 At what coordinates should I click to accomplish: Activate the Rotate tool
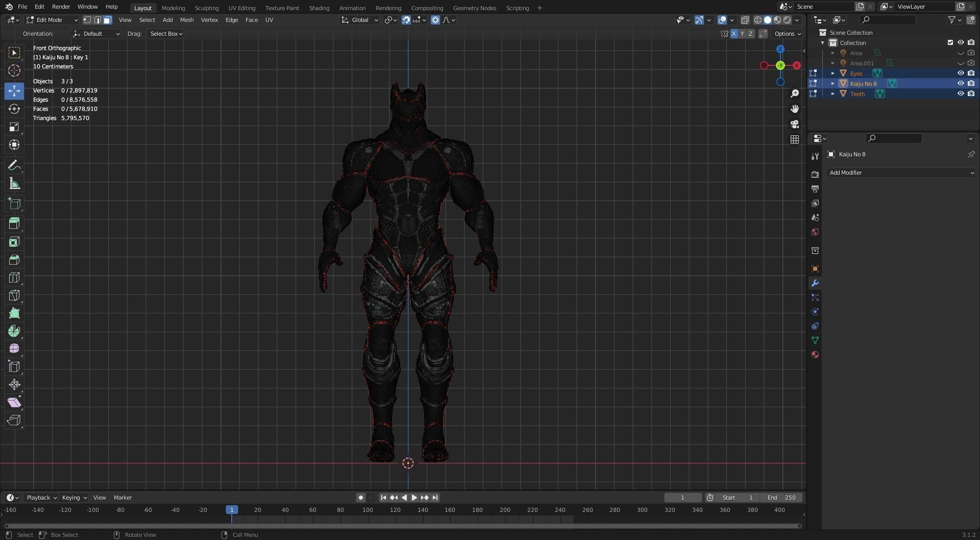tap(14, 109)
